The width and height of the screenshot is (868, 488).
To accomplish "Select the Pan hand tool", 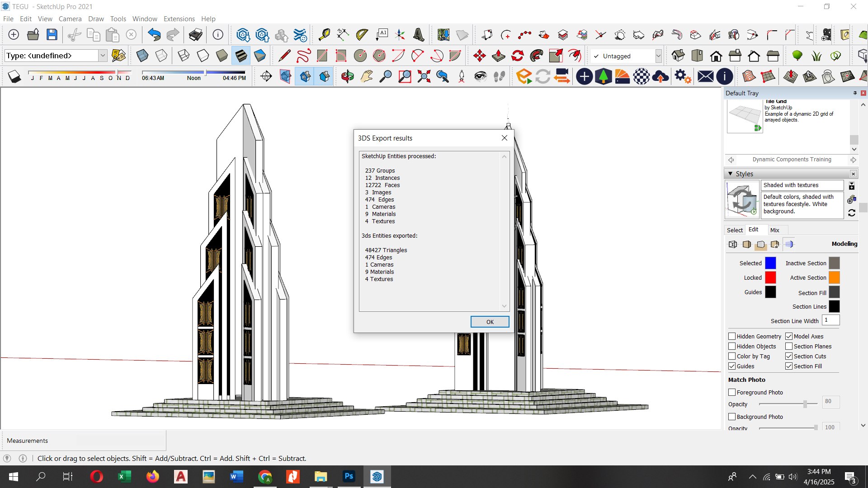I will tap(366, 76).
